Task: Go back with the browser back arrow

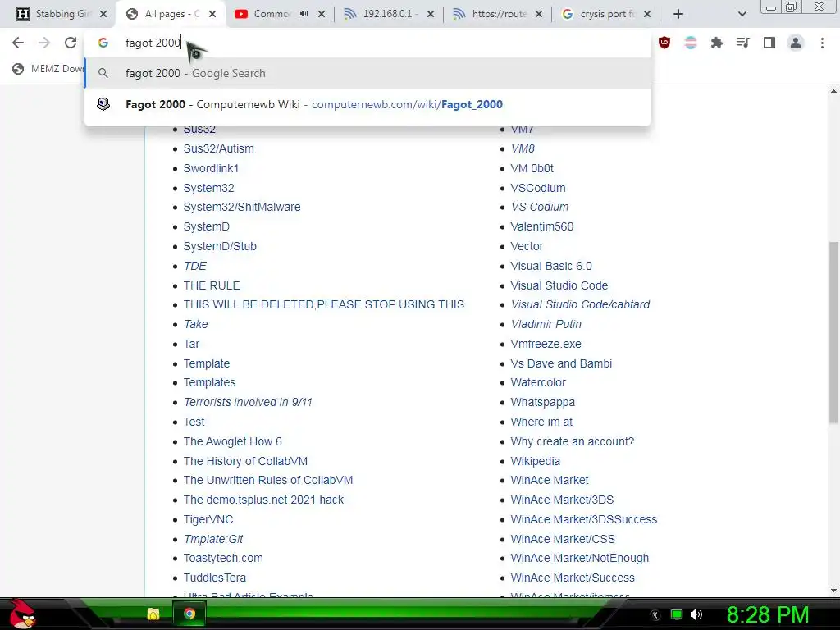Action: (18, 43)
